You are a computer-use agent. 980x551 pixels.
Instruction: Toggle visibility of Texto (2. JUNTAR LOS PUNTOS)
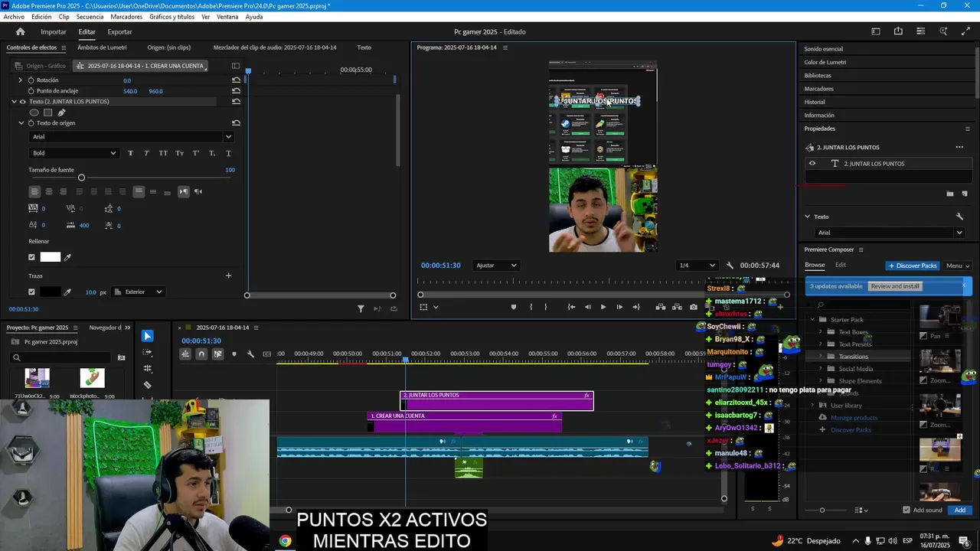(x=22, y=101)
